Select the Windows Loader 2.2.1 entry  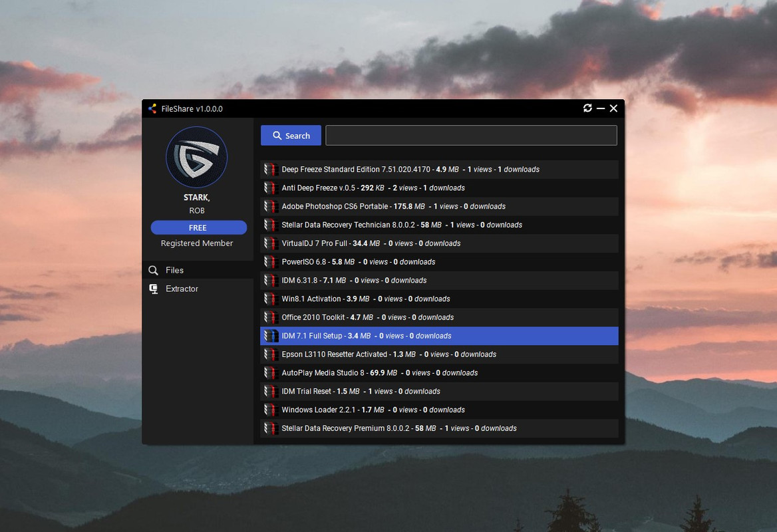(439, 410)
